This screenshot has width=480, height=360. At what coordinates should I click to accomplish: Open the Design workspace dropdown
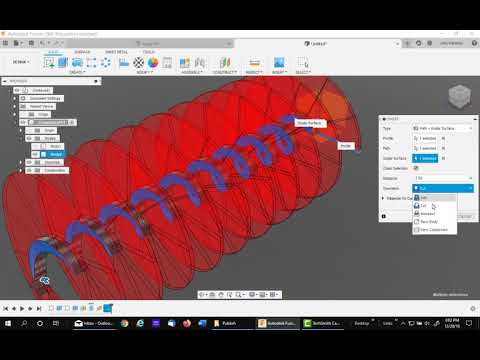click(21, 62)
